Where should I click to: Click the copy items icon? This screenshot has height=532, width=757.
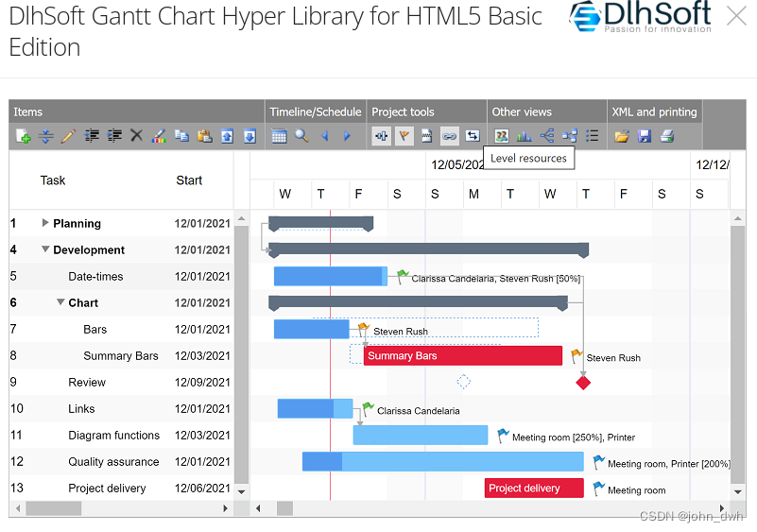tap(181, 136)
